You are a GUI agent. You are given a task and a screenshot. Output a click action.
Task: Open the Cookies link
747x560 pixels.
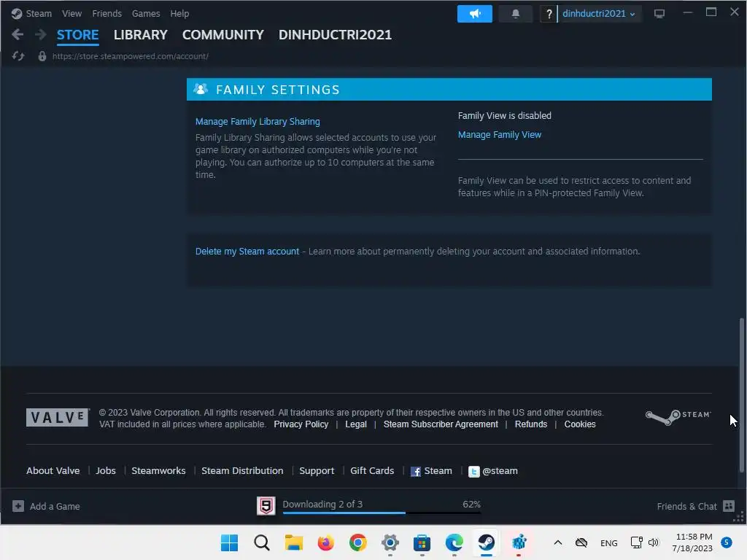[580, 424]
